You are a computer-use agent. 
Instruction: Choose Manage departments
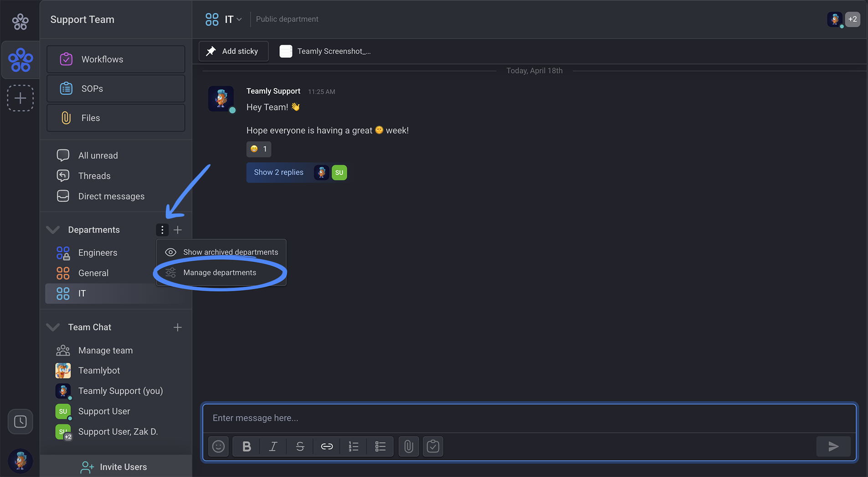coord(221,272)
